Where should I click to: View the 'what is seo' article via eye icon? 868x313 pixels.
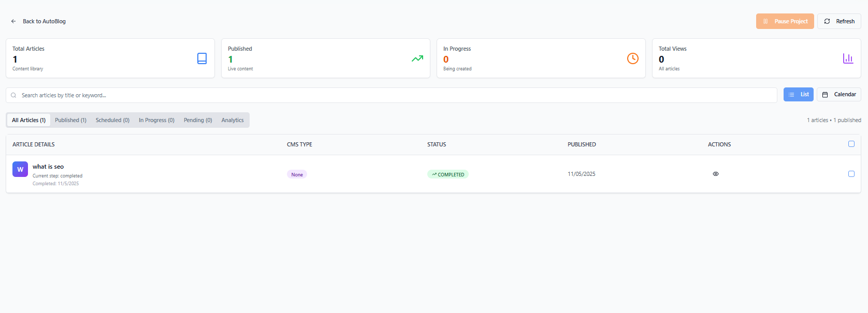tap(716, 174)
